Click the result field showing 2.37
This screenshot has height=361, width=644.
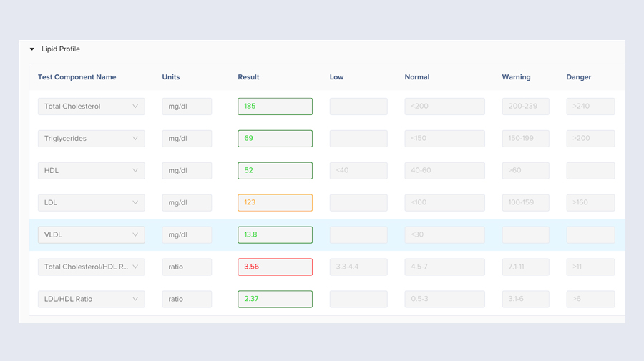pos(275,299)
